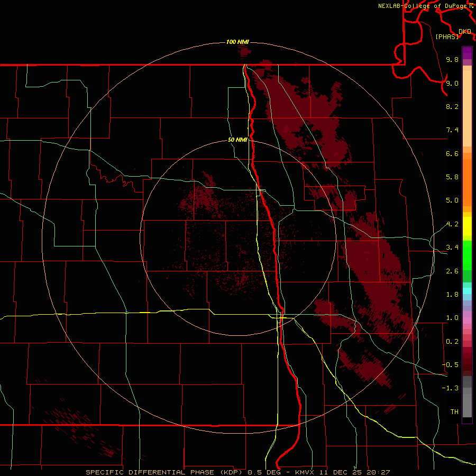
Task: Click the -1.3 color scale value
Action: pos(450,388)
